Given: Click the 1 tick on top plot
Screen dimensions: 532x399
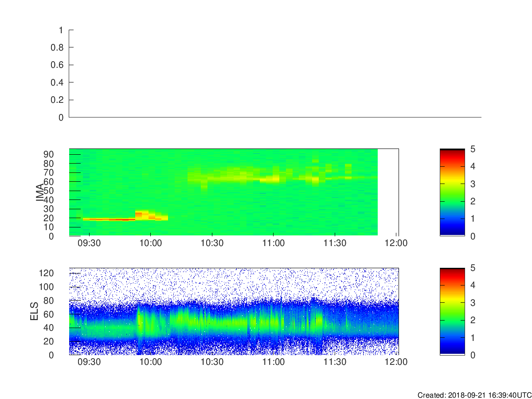Looking at the screenshot, I should pos(61,30).
